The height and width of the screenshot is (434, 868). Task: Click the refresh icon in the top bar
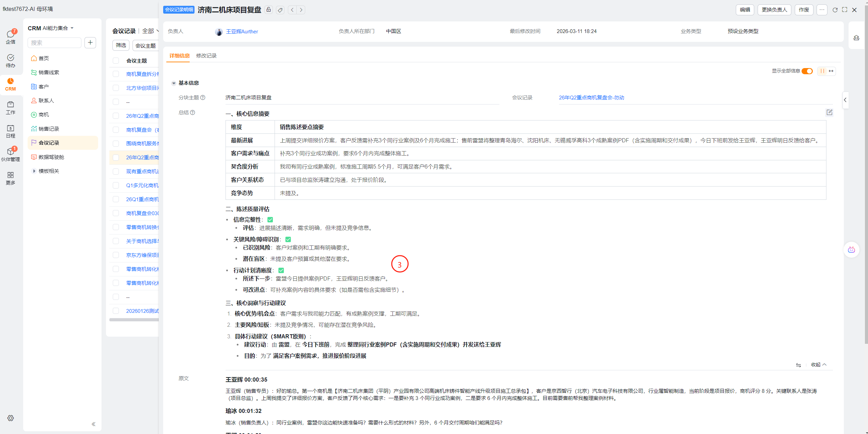pyautogui.click(x=835, y=10)
